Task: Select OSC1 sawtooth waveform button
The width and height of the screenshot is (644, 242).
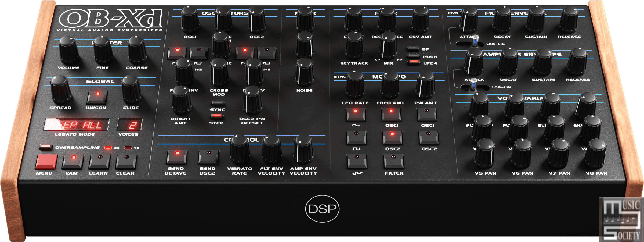Action: 177,53
